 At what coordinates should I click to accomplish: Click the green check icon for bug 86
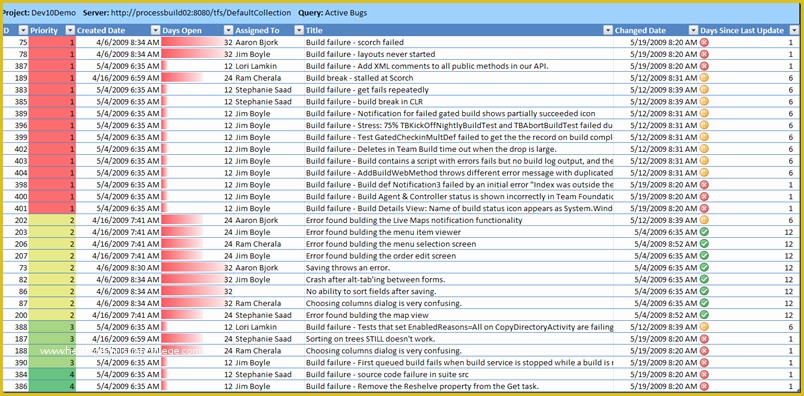click(x=705, y=291)
